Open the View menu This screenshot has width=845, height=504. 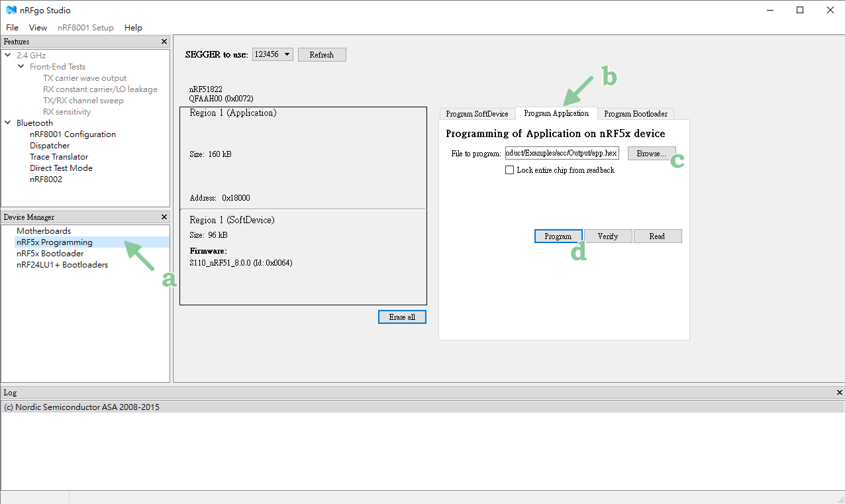pos(38,28)
